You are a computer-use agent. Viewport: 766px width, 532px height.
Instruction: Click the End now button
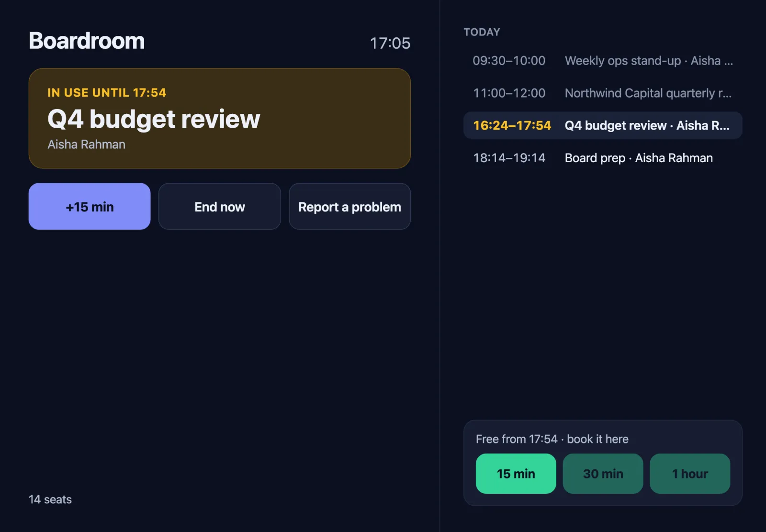[219, 206]
